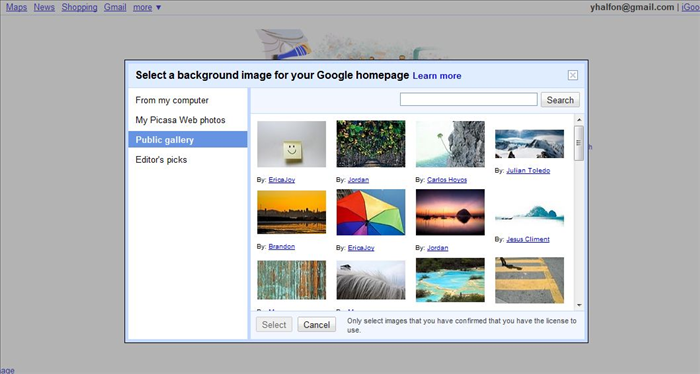Open the Editor's picks tab
This screenshot has width=700, height=374.
pyautogui.click(x=161, y=160)
